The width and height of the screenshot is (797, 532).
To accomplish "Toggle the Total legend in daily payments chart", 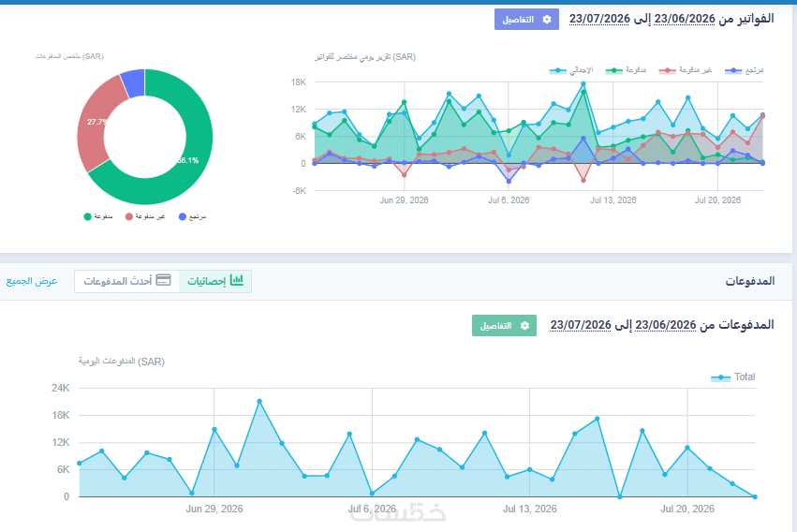I will click(732, 377).
